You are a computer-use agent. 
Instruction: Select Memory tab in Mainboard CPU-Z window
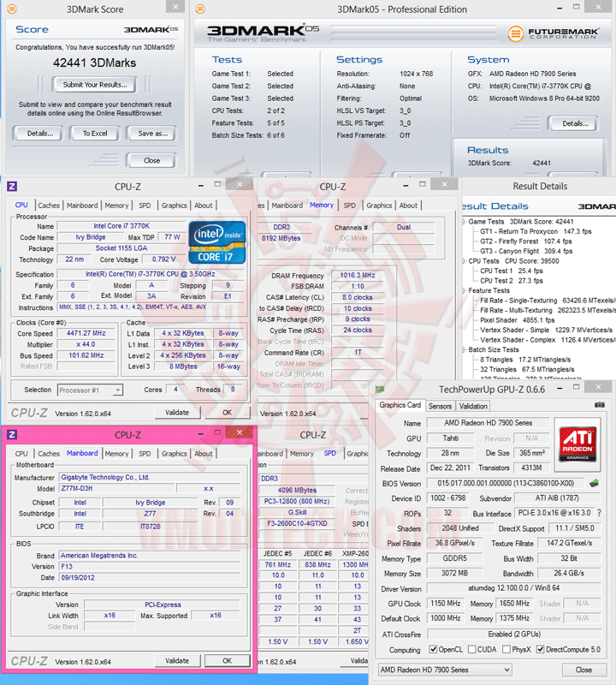click(x=116, y=454)
